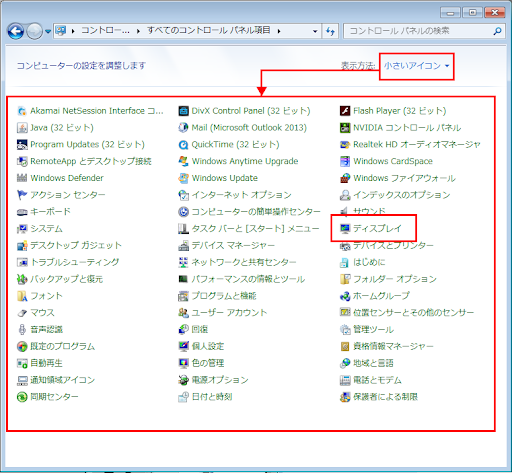Screen dimensions: 512x473
Task: Click the Windows ファイアウォール icon
Action: click(x=345, y=178)
